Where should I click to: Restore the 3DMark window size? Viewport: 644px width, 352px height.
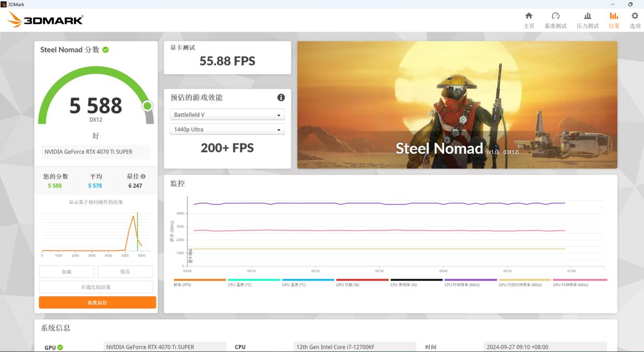[631, 4]
